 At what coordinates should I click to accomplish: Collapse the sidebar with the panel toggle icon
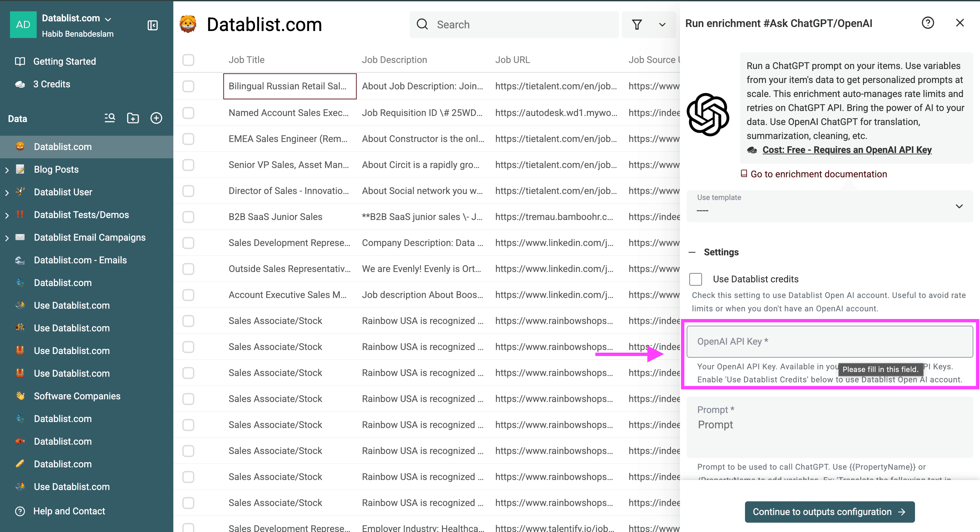tap(152, 25)
